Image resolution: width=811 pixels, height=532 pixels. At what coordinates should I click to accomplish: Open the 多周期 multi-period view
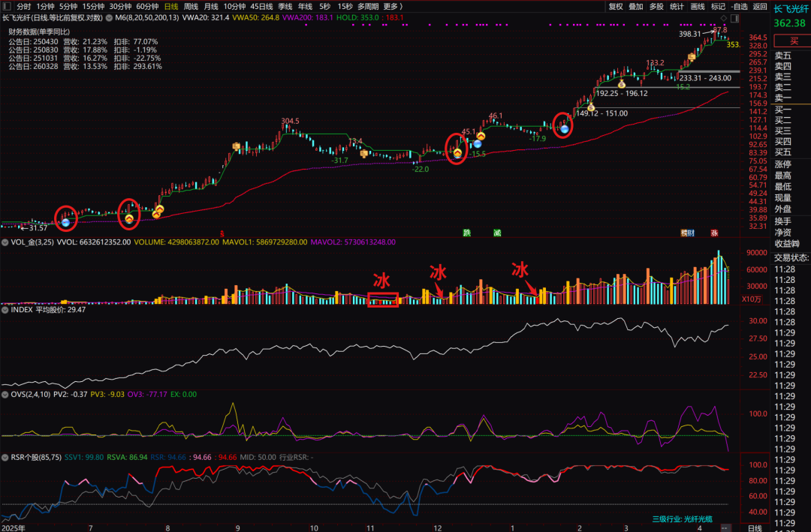[x=368, y=6]
